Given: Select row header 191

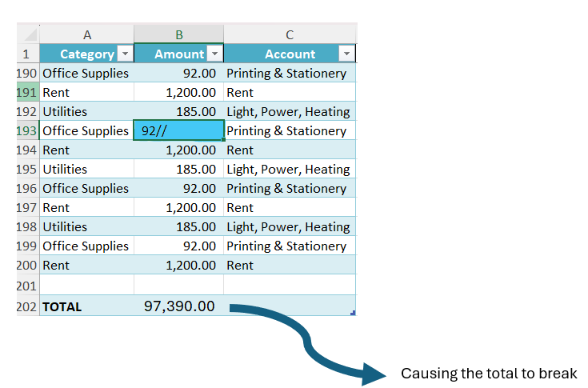Looking at the screenshot, I should point(27,92).
